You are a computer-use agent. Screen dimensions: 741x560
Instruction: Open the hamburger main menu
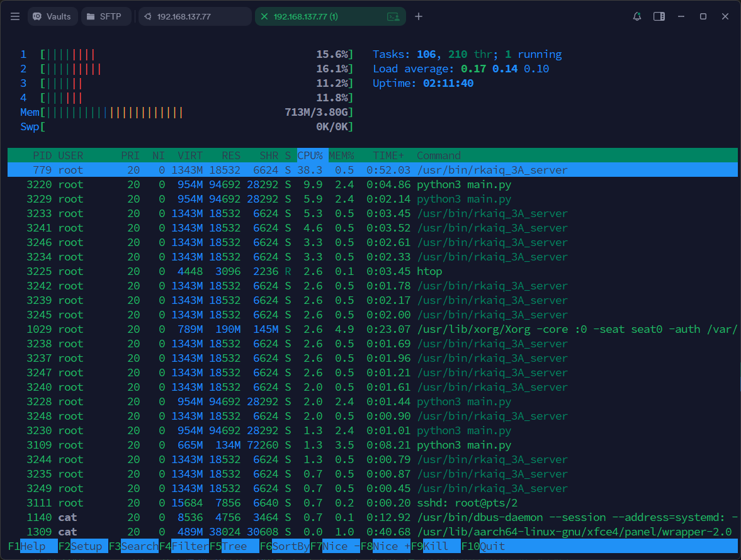point(15,16)
